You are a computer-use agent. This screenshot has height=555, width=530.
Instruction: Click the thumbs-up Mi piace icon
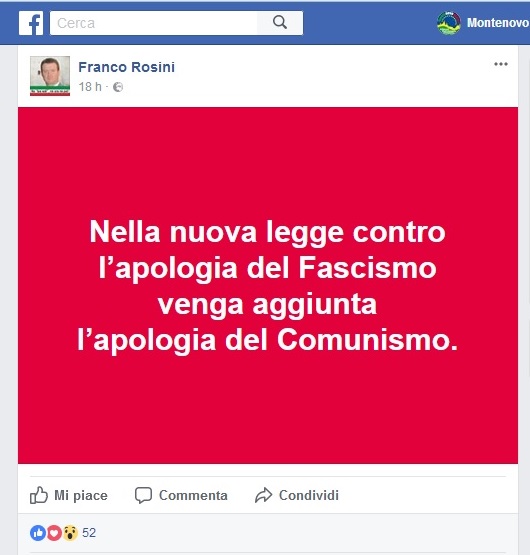click(x=39, y=494)
